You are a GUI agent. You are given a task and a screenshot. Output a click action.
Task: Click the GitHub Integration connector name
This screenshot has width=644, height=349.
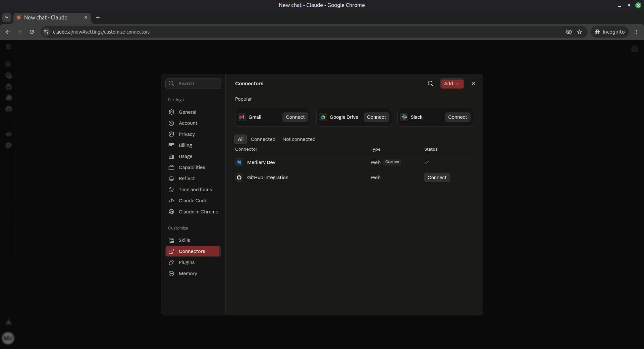(x=268, y=178)
